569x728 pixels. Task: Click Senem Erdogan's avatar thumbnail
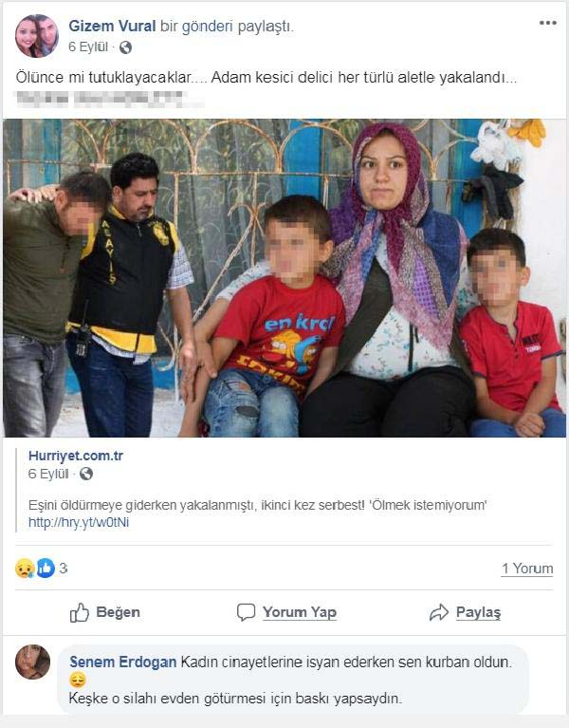32,663
